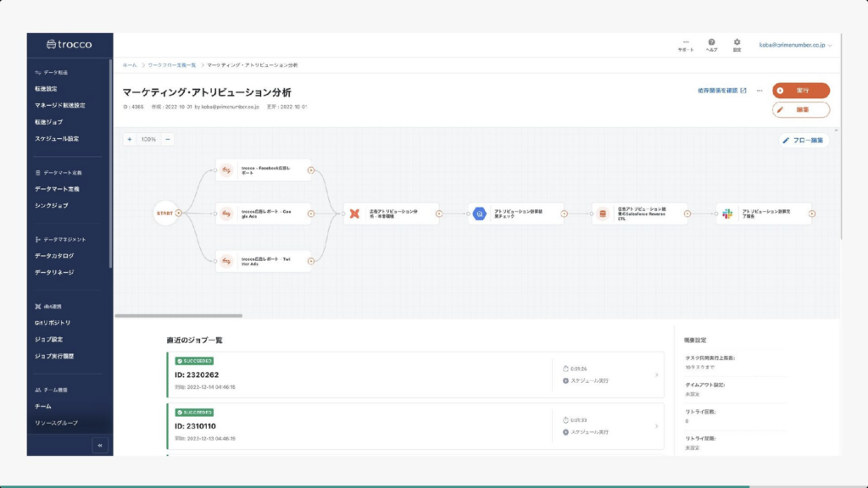This screenshot has height=488, width=868.
Task: Open 転送設定 in the sidebar
Action: [46, 89]
